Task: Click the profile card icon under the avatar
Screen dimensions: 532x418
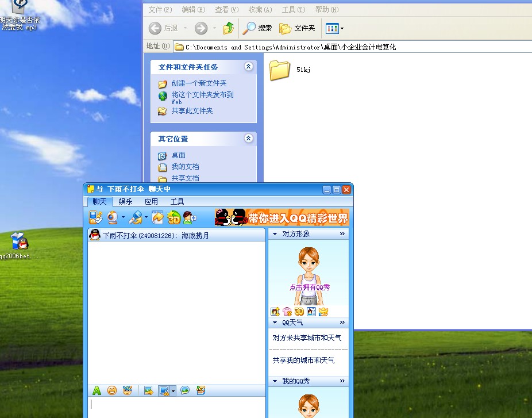Action: pyautogui.click(x=311, y=312)
